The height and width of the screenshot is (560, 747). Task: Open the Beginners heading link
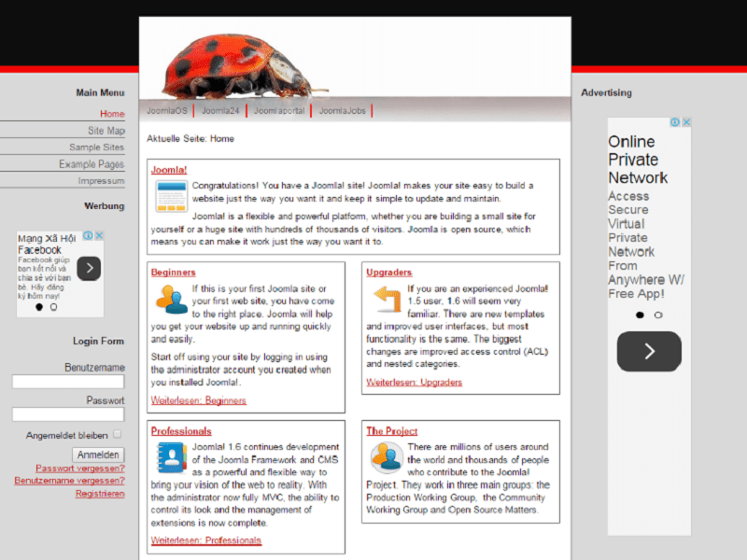(174, 273)
